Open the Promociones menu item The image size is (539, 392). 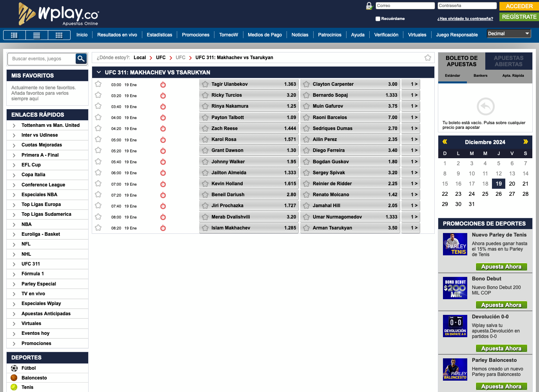coord(196,35)
